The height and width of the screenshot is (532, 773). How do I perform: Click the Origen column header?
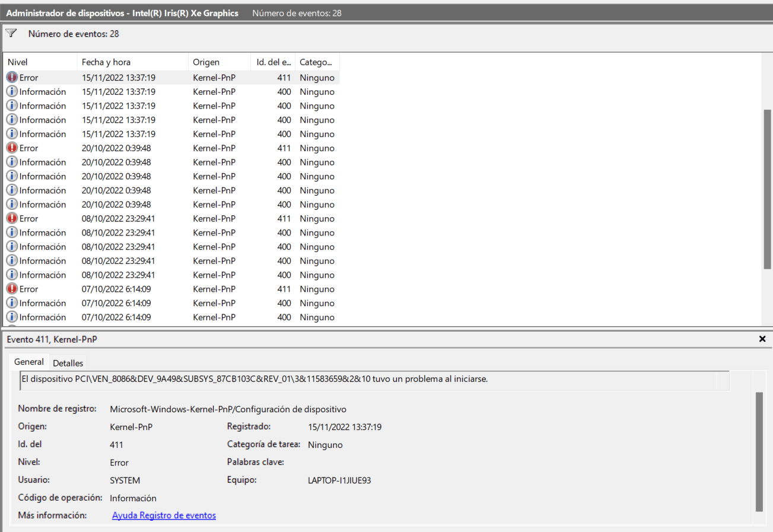click(220, 62)
